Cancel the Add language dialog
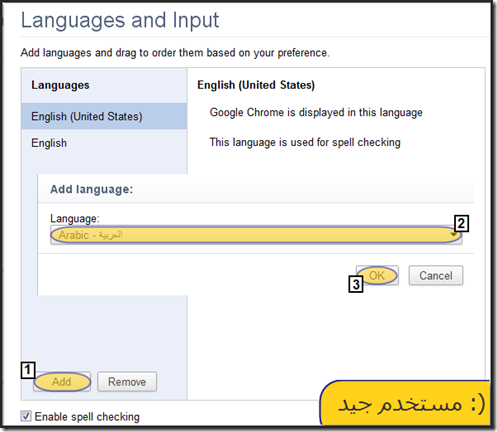This screenshot has height=432, width=497. pyautogui.click(x=436, y=275)
